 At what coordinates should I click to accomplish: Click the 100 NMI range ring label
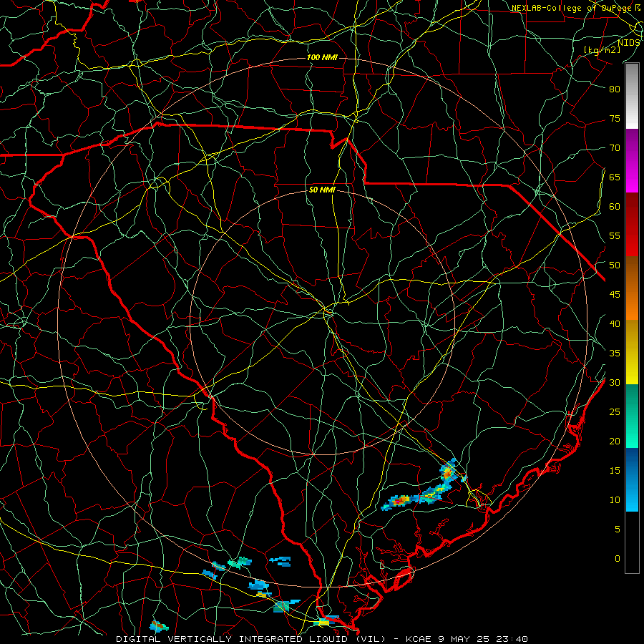(x=322, y=57)
